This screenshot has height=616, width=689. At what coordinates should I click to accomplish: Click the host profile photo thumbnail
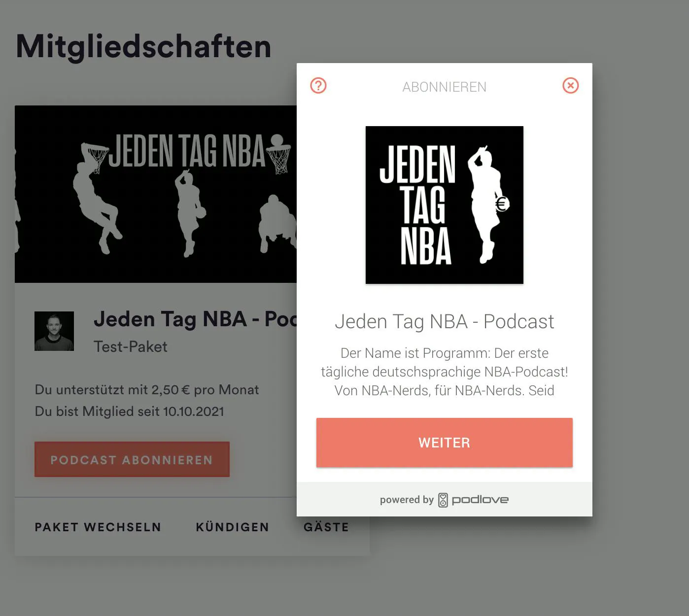point(54,331)
